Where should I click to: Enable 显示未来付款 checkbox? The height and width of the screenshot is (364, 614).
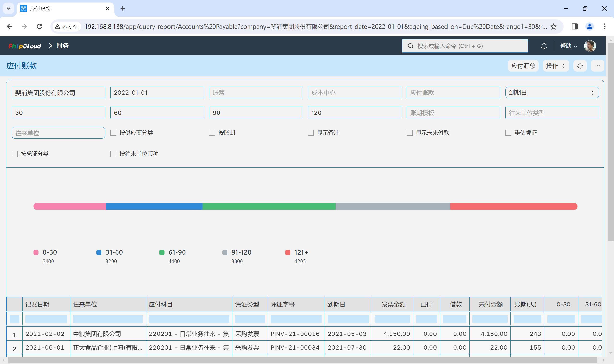click(409, 133)
